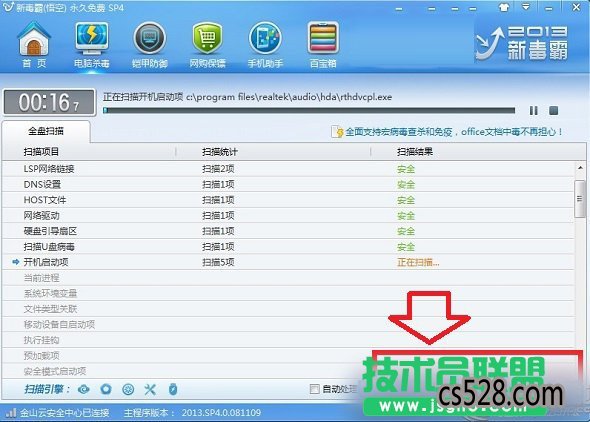Select the HOST文件 row

[288, 200]
